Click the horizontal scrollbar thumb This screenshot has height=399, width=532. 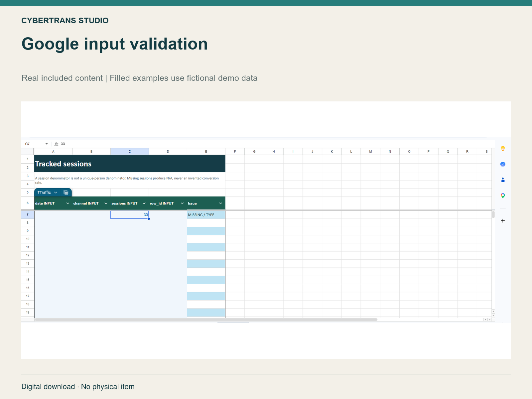(x=206, y=320)
